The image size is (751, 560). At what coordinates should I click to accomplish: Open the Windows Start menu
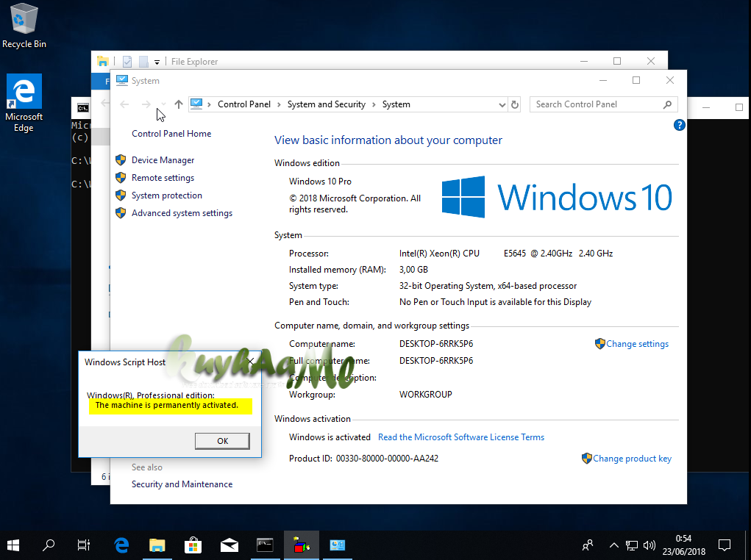coord(13,545)
